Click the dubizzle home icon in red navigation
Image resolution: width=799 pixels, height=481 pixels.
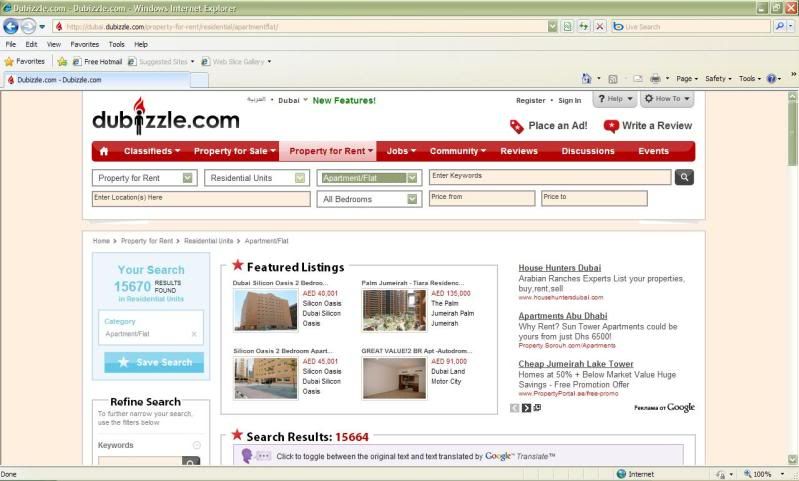[x=104, y=151]
